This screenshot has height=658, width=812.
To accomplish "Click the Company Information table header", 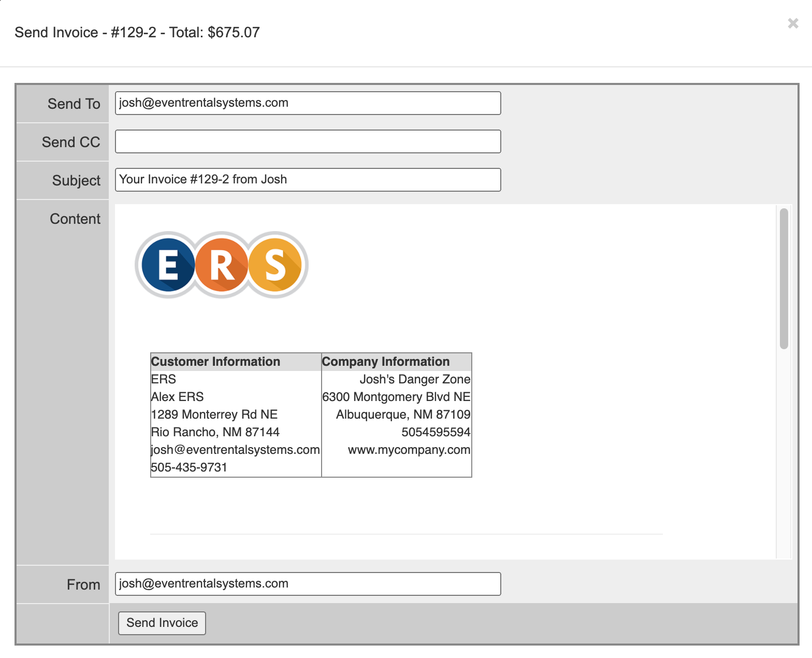I will pos(386,362).
